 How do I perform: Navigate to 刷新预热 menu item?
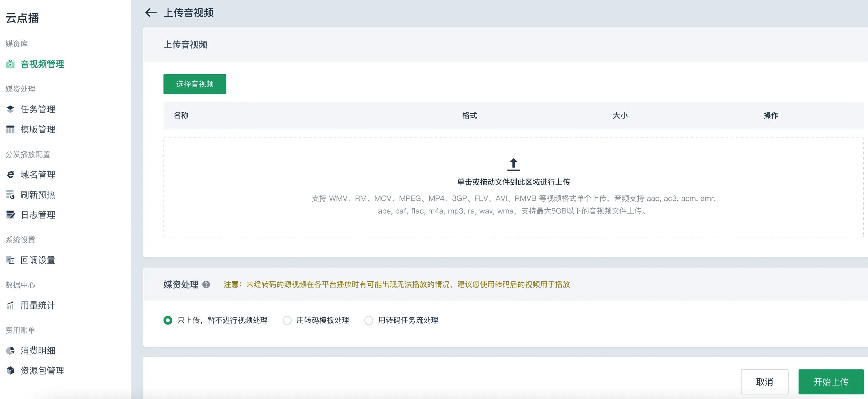click(38, 195)
